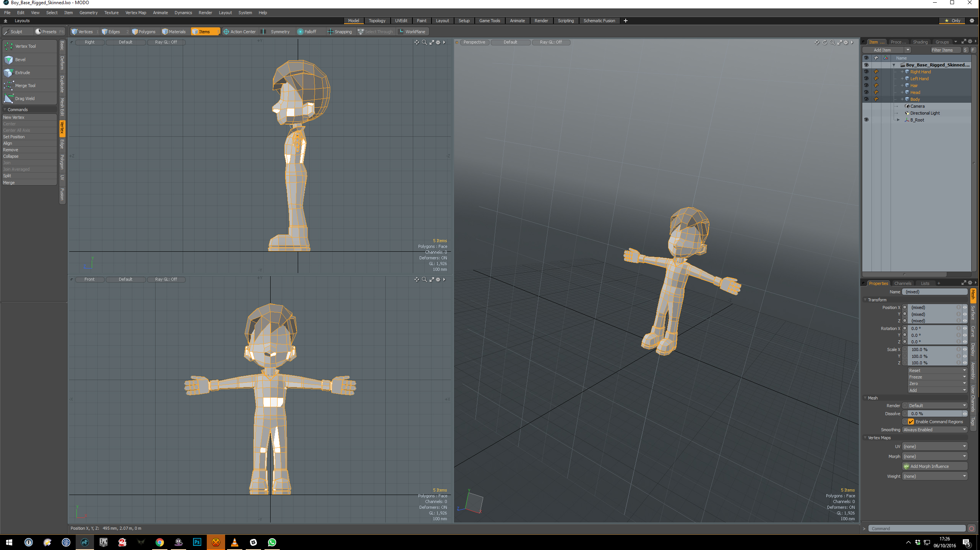Screen dimensions: 980x550
Task: Select the Drag Weld tool
Action: [29, 99]
